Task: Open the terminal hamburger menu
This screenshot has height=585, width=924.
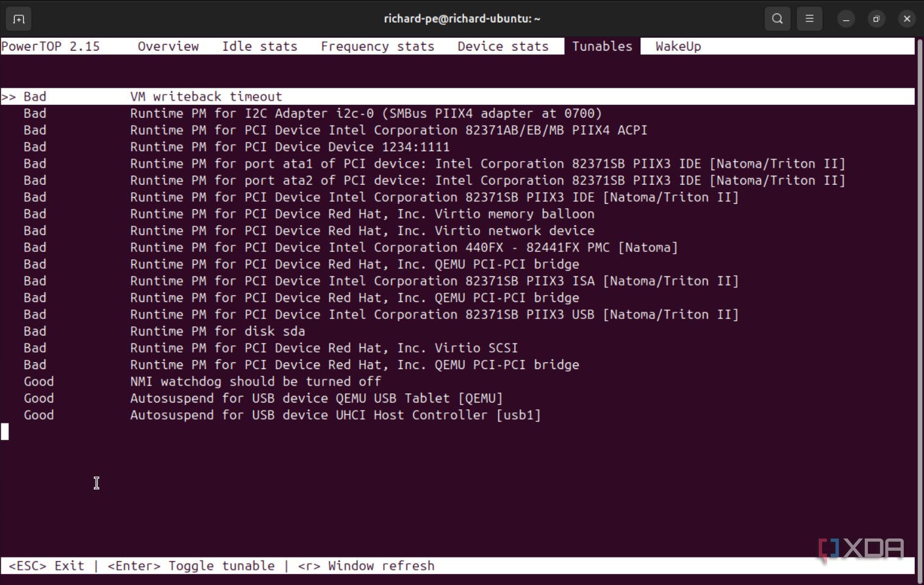Action: click(x=809, y=19)
